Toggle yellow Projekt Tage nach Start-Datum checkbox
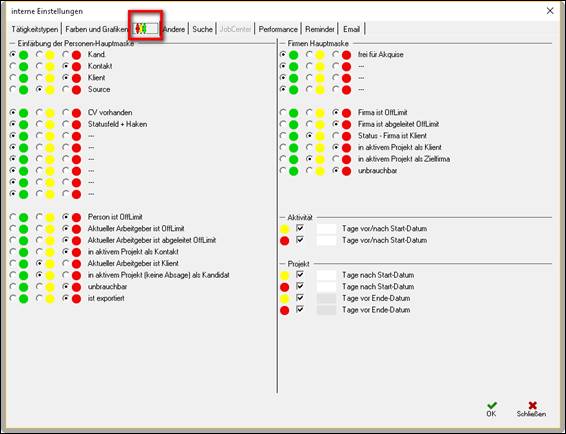 (x=300, y=274)
